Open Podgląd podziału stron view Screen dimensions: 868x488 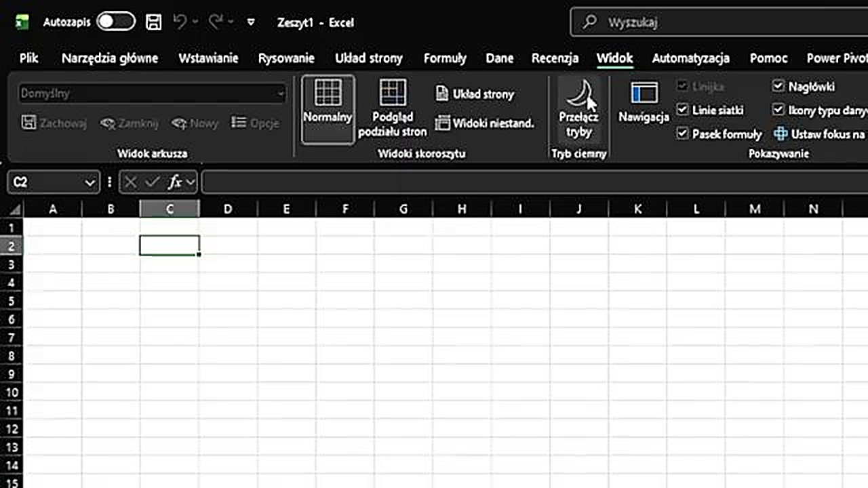pos(392,93)
